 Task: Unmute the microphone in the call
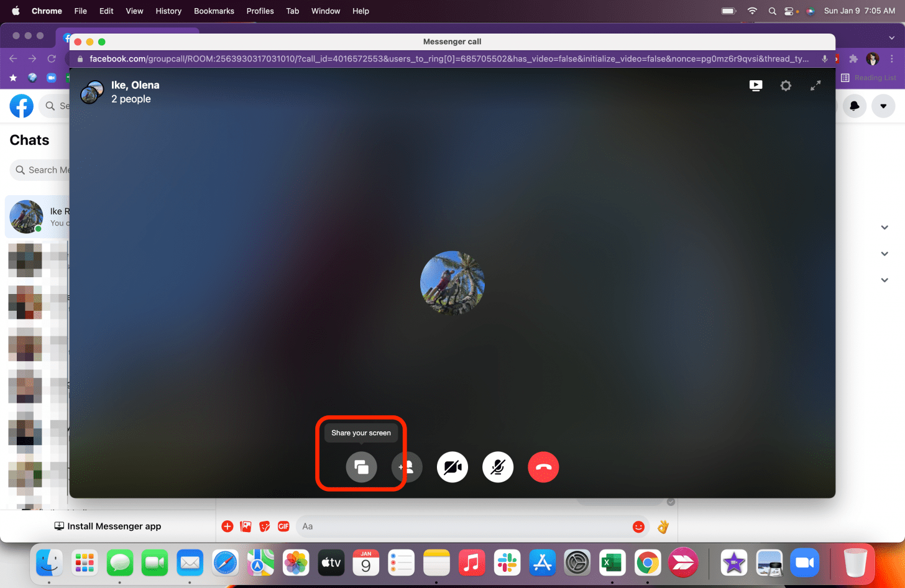(x=498, y=467)
